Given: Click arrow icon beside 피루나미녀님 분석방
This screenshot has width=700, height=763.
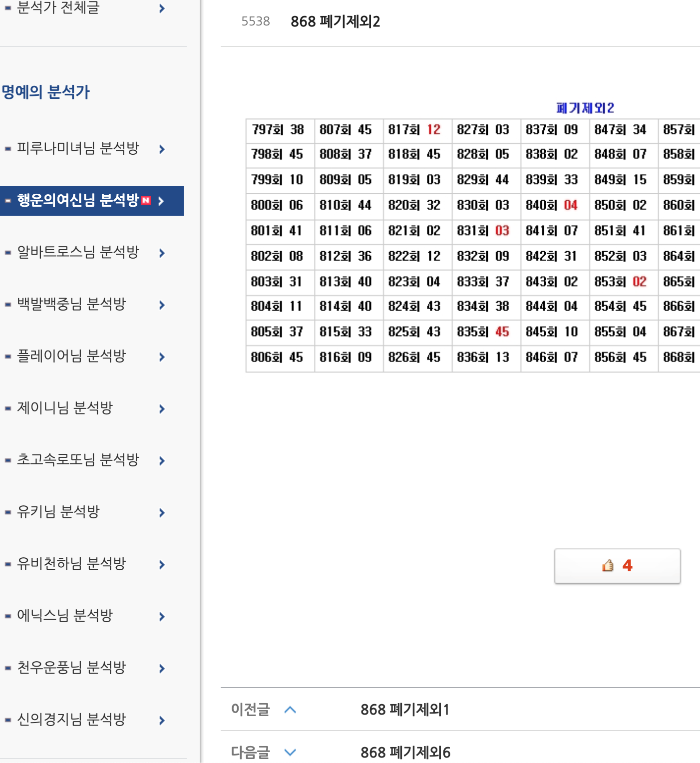Looking at the screenshot, I should click(162, 149).
